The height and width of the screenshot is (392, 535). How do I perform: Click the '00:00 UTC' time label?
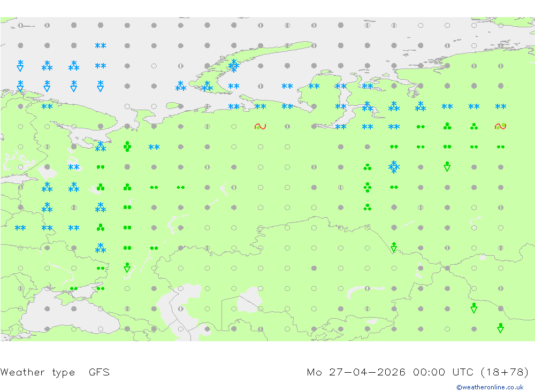(x=443, y=372)
